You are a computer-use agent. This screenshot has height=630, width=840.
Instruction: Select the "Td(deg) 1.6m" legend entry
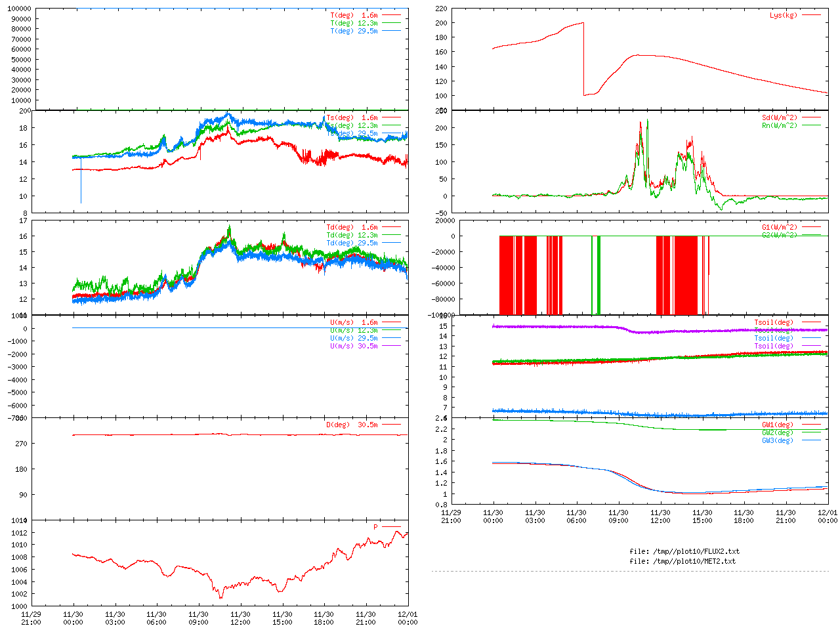[352, 227]
